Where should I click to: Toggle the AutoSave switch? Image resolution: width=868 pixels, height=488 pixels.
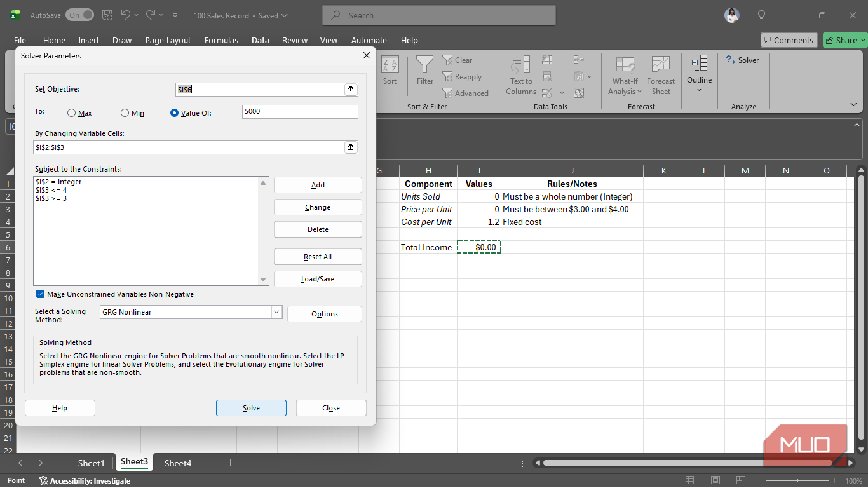pyautogui.click(x=79, y=15)
